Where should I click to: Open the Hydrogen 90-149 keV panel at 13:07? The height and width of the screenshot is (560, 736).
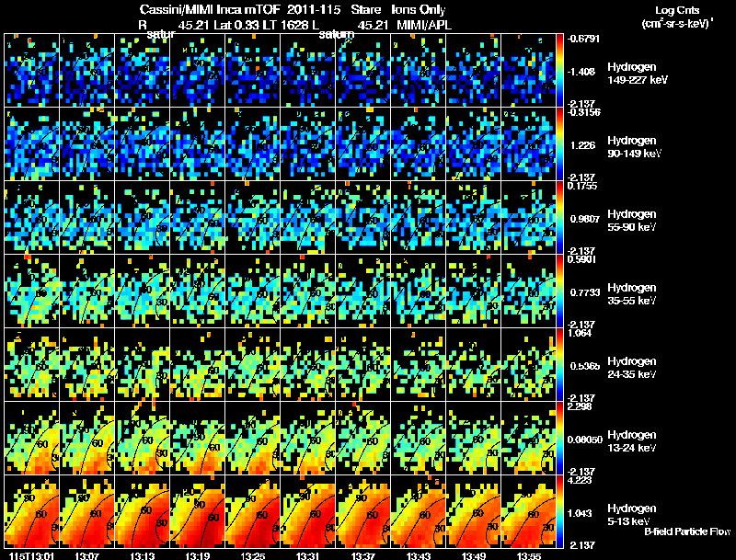tap(86, 143)
